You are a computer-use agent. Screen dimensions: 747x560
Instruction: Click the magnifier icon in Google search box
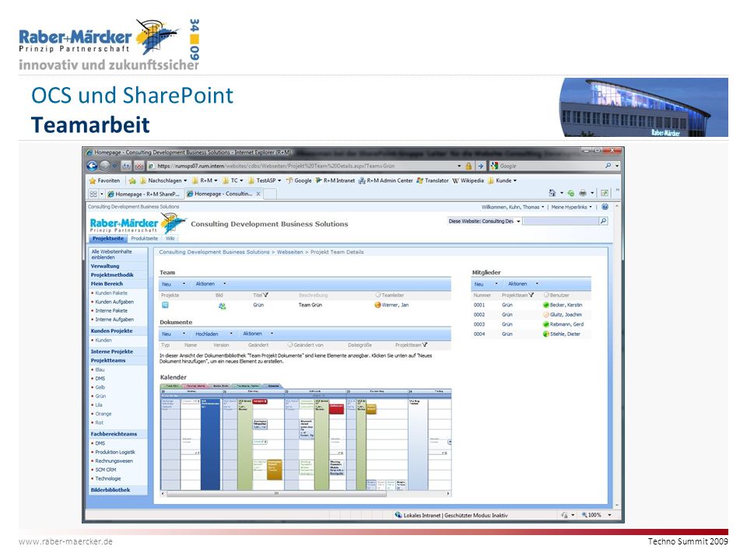608,166
